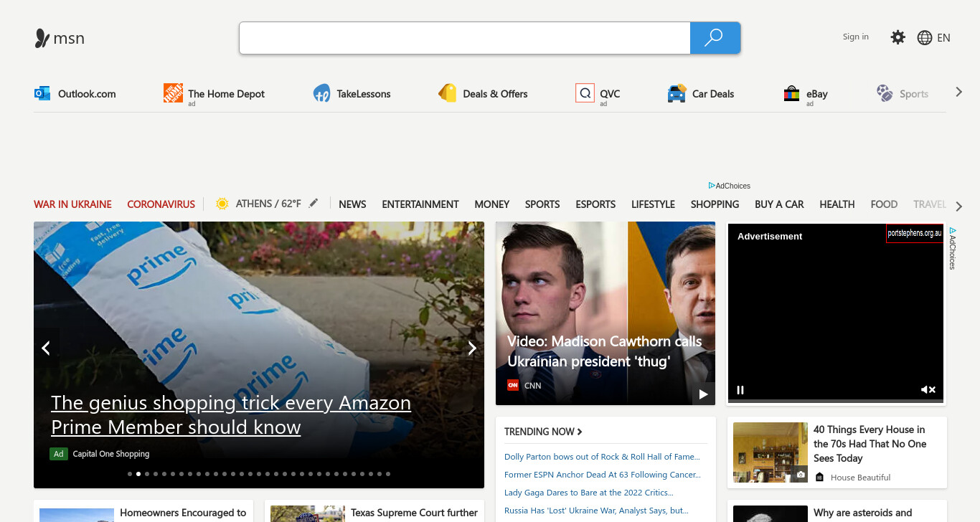
Task: Open Texas Supreme Court further article
Action: click(414, 513)
